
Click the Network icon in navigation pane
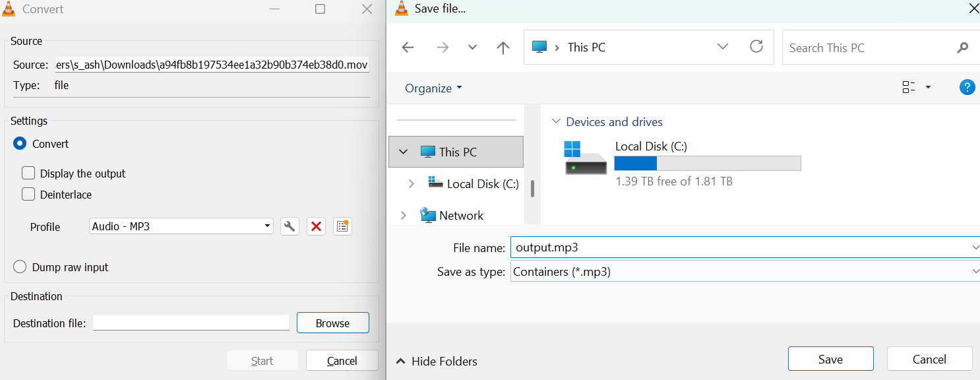point(428,215)
